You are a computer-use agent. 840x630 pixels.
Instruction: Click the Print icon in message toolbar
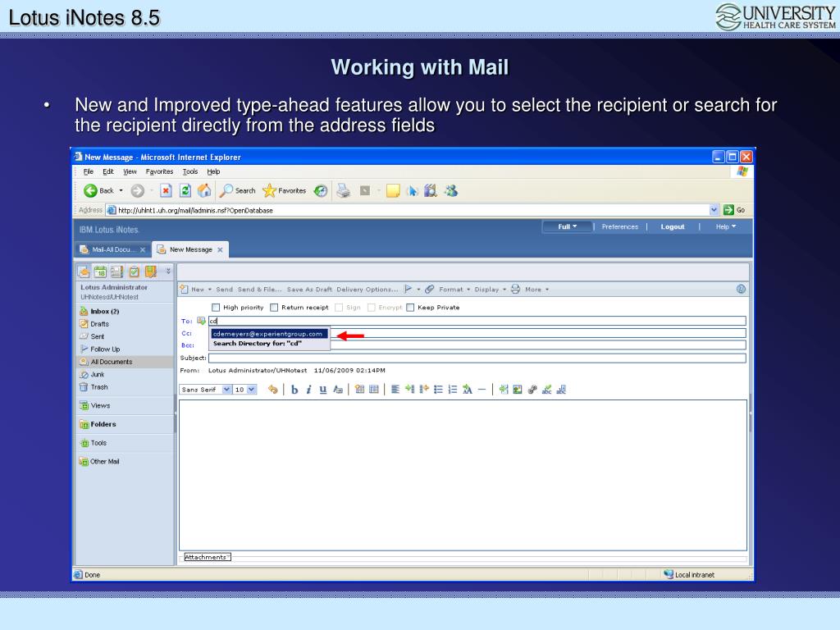pyautogui.click(x=515, y=290)
